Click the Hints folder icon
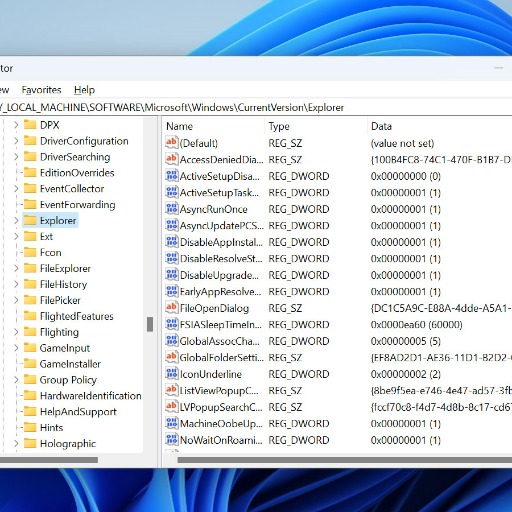The width and height of the screenshot is (512, 512). [30, 427]
